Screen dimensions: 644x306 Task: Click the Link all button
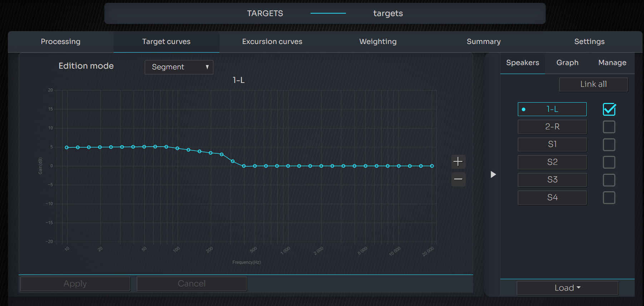pos(594,84)
